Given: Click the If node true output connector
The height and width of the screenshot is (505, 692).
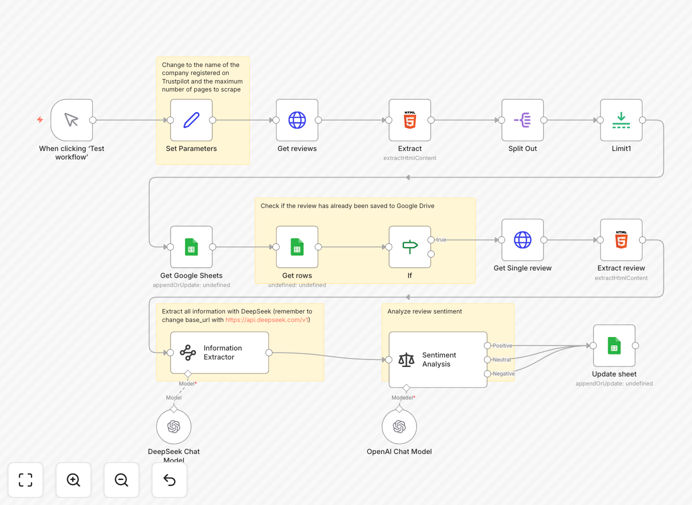Looking at the screenshot, I should pos(431,240).
